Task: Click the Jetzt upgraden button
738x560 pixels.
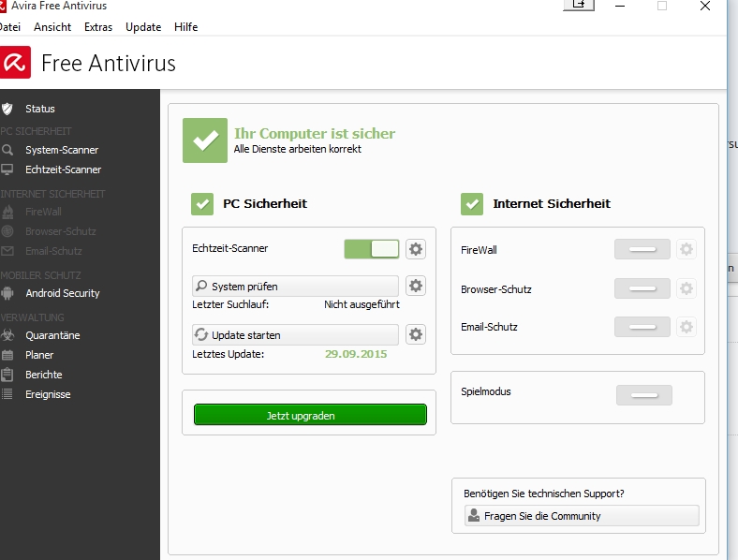Action: pos(310,415)
